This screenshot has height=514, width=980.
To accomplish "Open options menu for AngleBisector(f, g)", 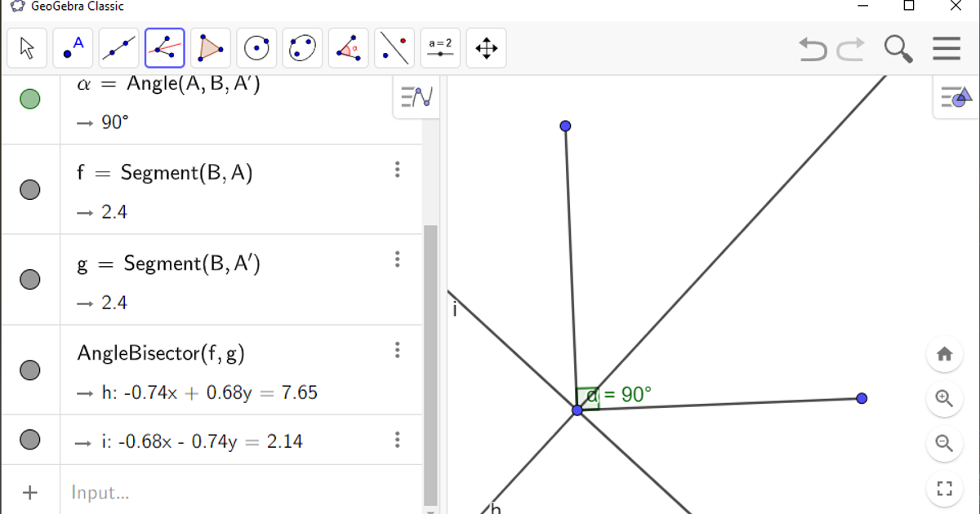I will tap(398, 349).
